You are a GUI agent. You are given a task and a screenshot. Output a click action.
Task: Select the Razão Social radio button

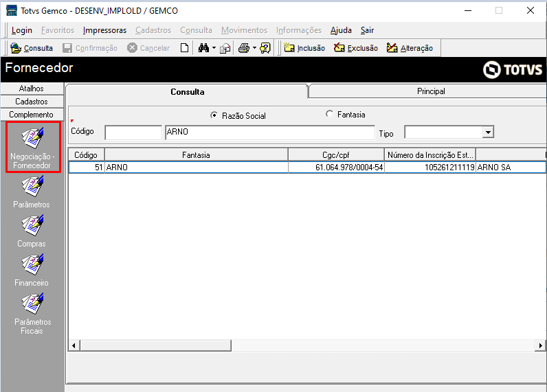click(x=214, y=115)
